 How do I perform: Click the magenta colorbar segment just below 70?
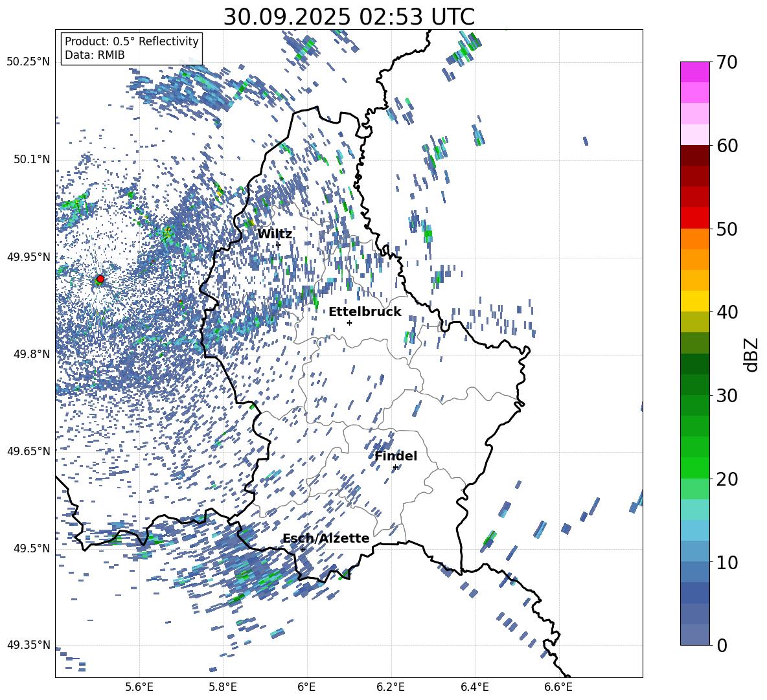point(695,73)
